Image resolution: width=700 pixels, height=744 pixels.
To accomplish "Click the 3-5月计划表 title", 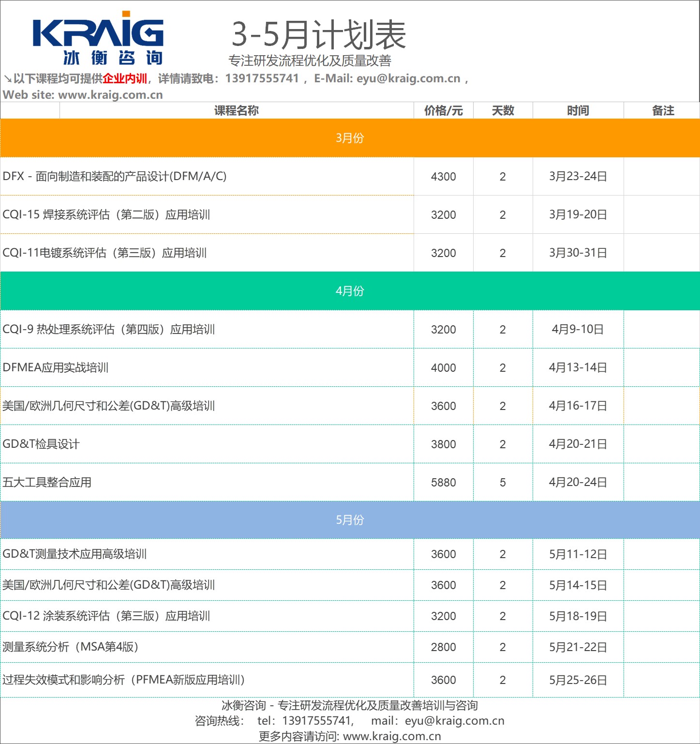I will tap(319, 35).
